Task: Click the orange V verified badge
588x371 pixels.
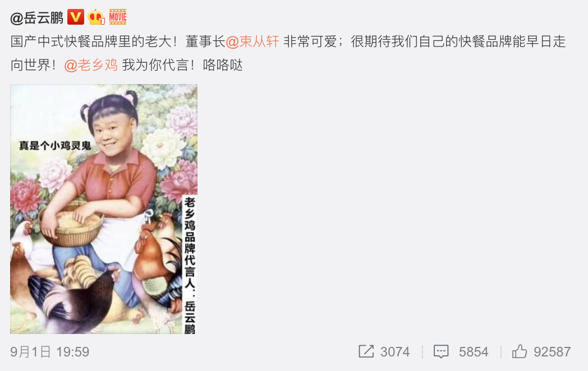Action: 76,17
